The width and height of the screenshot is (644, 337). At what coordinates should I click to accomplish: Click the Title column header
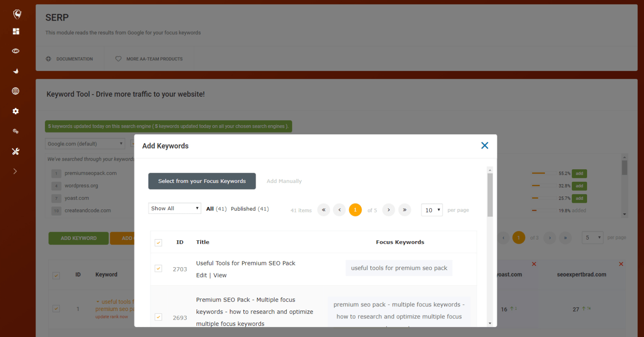203,242
